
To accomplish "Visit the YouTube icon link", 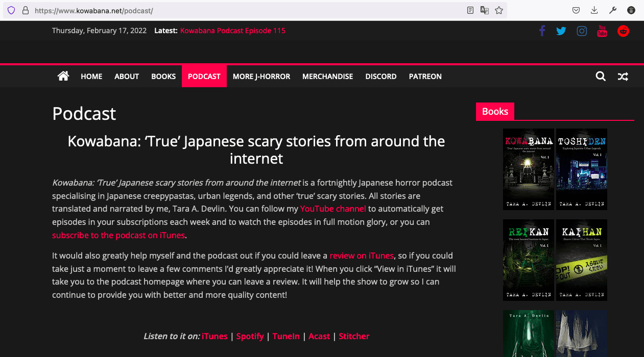I will coord(602,31).
